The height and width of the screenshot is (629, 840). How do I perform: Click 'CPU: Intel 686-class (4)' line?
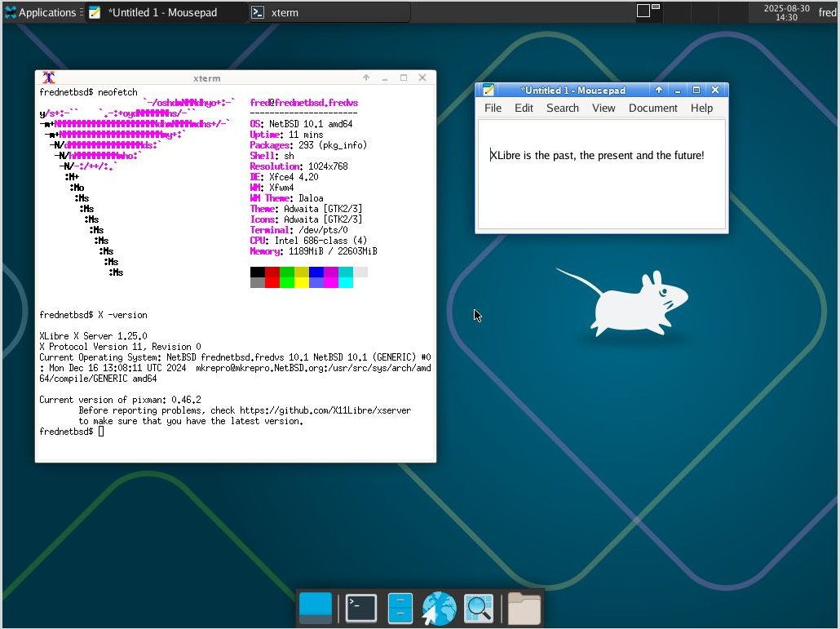308,241
